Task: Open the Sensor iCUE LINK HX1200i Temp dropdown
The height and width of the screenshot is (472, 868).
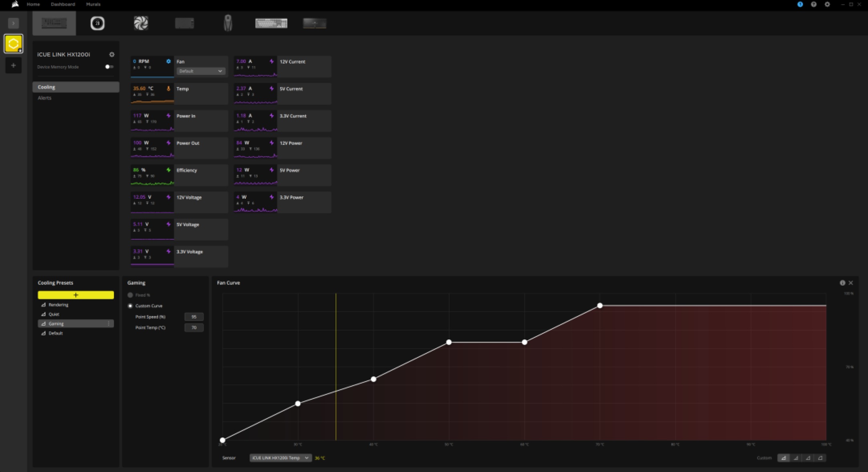Action: [280, 458]
